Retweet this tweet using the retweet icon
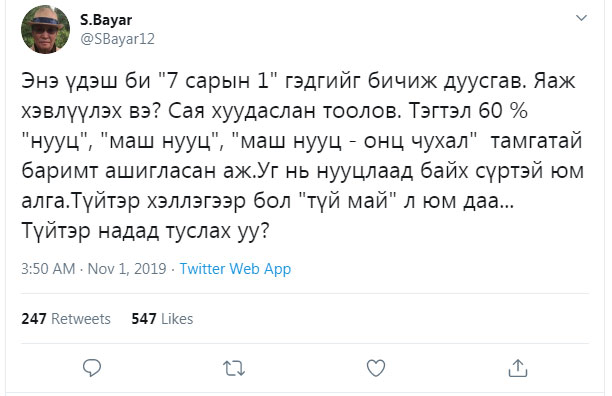 coord(234,368)
